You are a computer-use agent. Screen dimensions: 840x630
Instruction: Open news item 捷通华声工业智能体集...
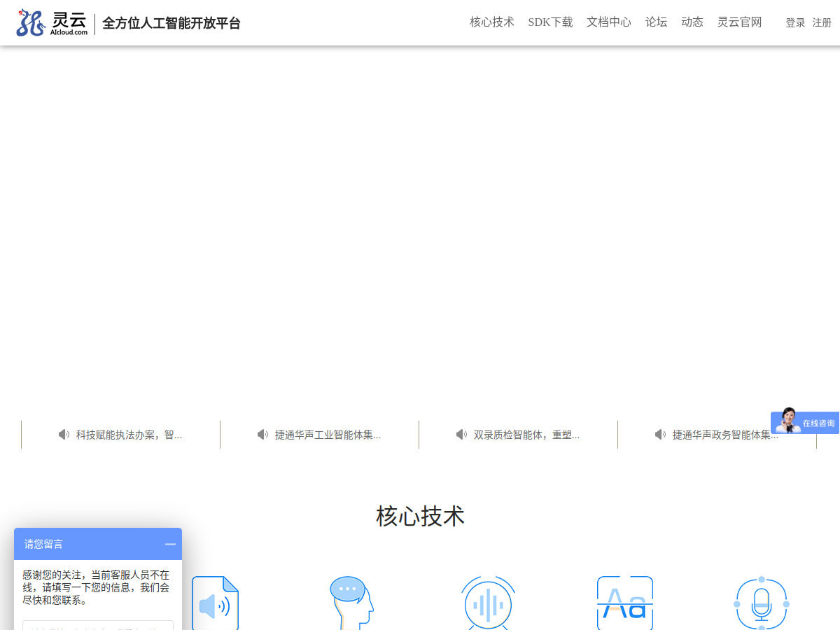point(328,435)
